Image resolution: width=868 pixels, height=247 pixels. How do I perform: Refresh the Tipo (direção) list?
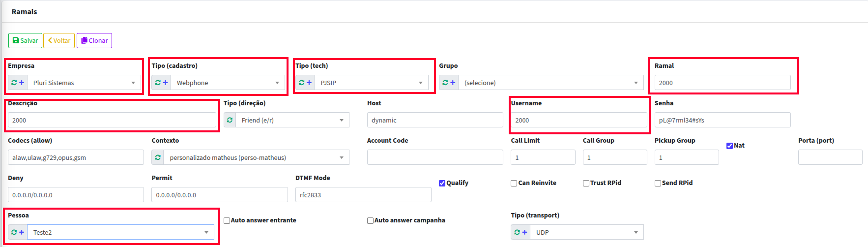[230, 120]
